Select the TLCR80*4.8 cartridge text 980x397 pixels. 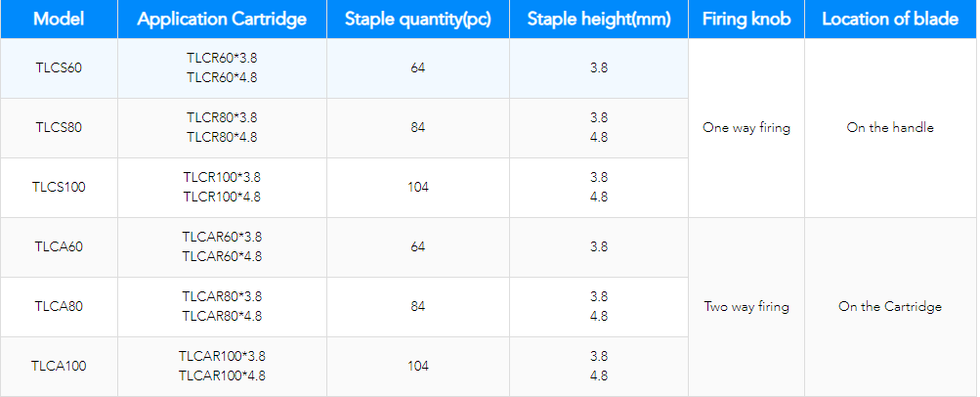tap(222, 137)
